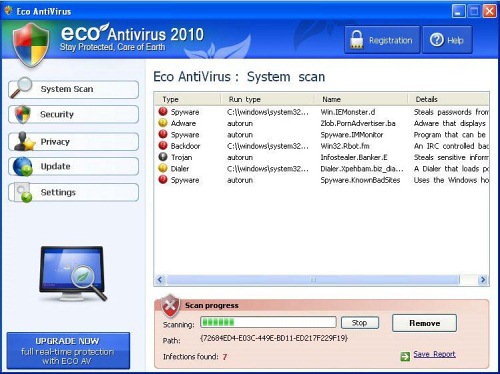Click the globe icon beside Update
The image size is (500, 374).
click(23, 166)
